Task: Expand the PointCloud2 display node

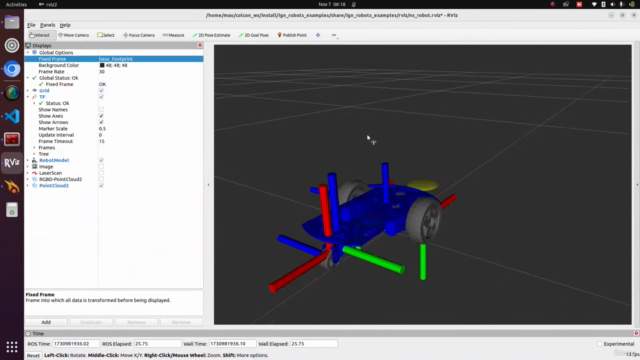Action: (x=28, y=185)
